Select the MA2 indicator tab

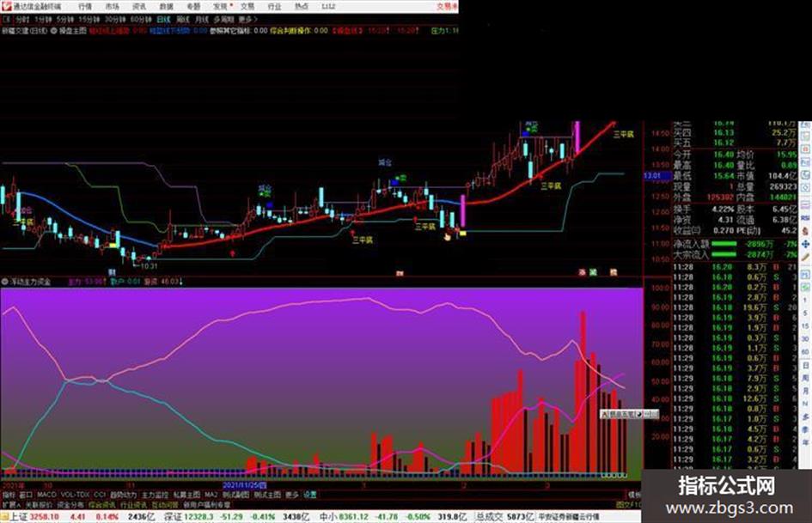pos(211,495)
